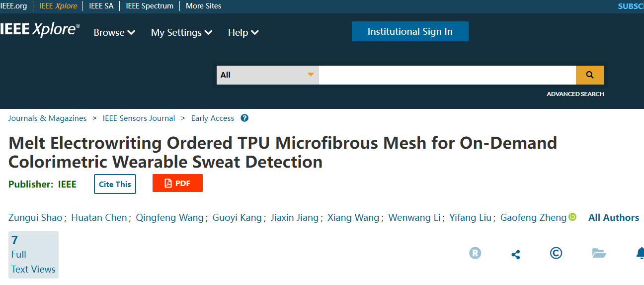The image size is (644, 285).
Task: Open the Help dropdown menu
Action: [x=243, y=33]
